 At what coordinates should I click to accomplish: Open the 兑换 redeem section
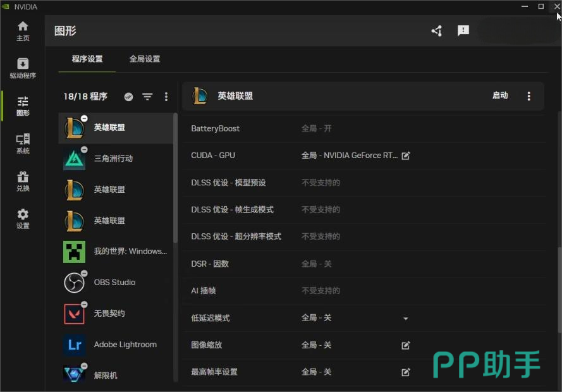[23, 181]
